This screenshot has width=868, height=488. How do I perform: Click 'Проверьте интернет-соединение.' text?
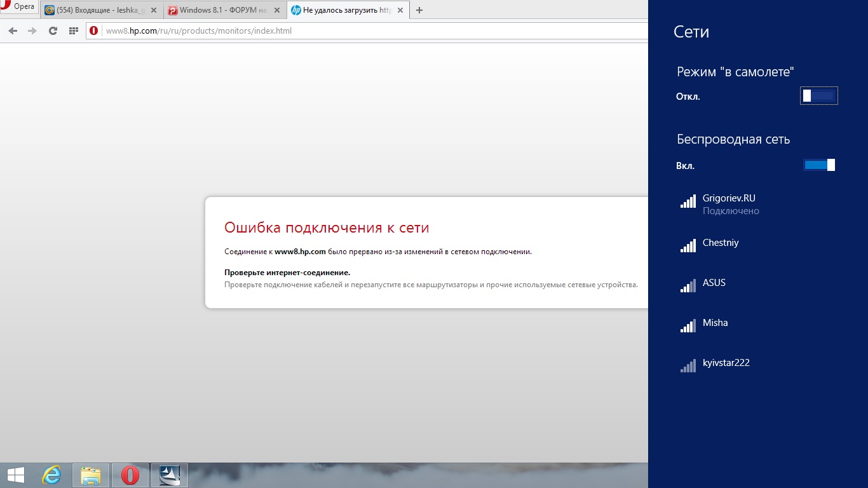point(287,272)
